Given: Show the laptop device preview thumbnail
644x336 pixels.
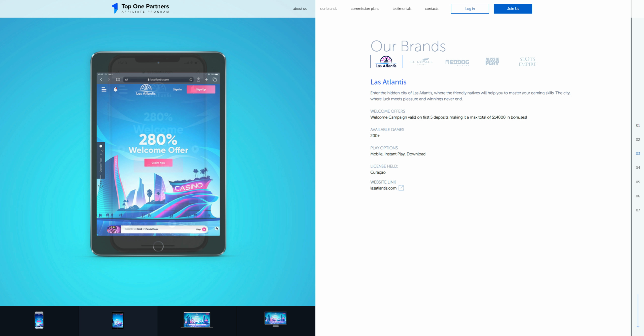Looking at the screenshot, I should click(x=197, y=320).
